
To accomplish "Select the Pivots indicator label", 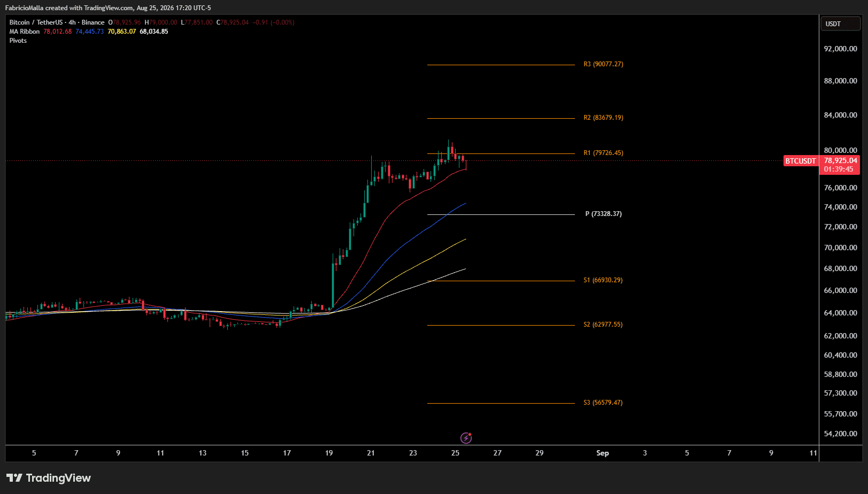I will 18,41.
